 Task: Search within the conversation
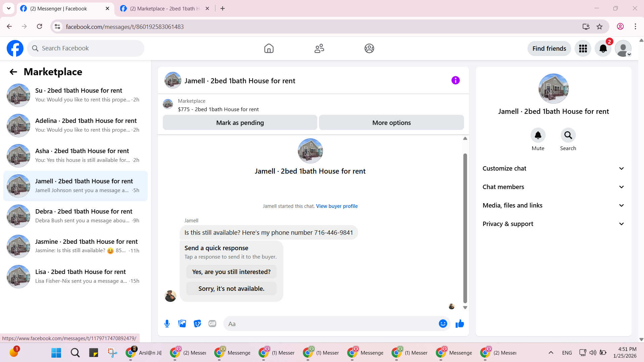[x=568, y=135]
